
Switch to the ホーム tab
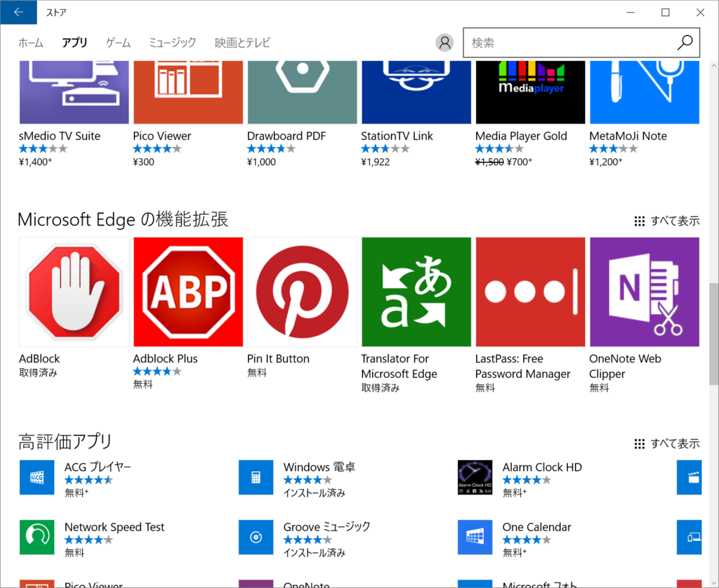coord(31,43)
